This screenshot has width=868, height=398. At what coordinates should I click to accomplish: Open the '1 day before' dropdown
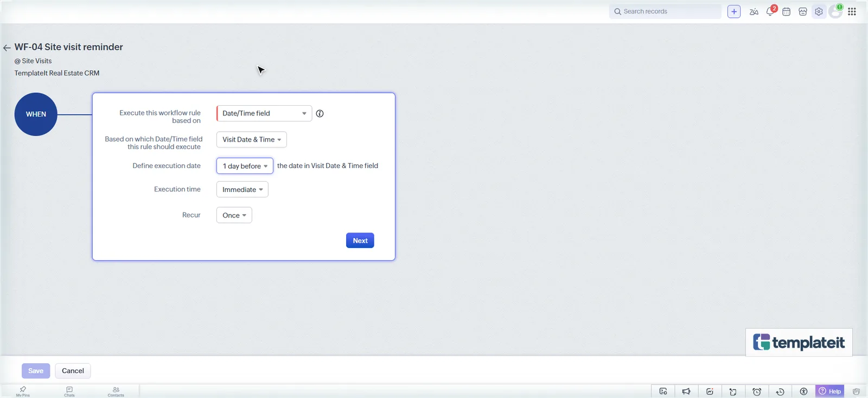click(245, 166)
